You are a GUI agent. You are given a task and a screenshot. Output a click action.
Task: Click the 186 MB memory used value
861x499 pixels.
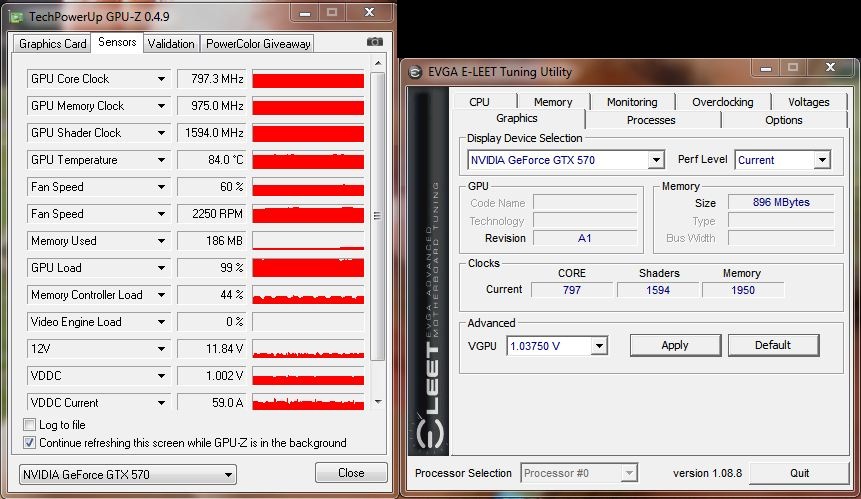coord(214,240)
